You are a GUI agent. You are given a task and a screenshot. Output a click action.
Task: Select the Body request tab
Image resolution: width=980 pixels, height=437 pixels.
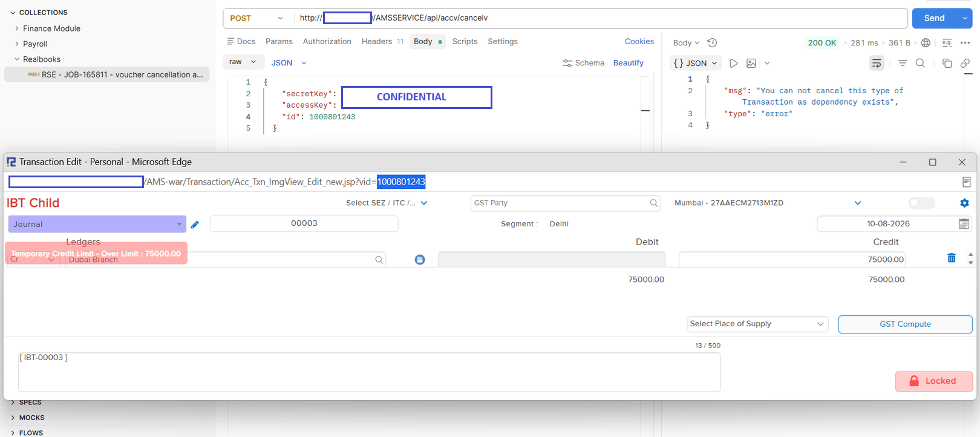tap(427, 41)
